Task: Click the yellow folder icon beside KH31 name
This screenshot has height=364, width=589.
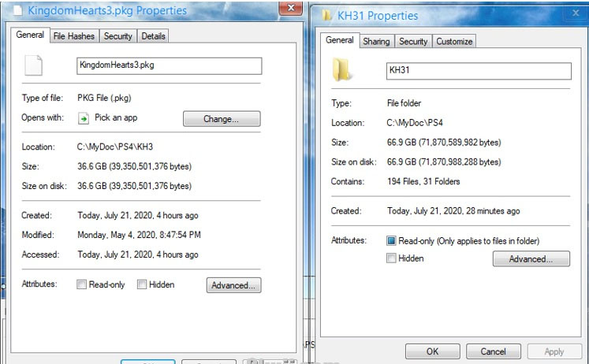Action: click(x=342, y=69)
